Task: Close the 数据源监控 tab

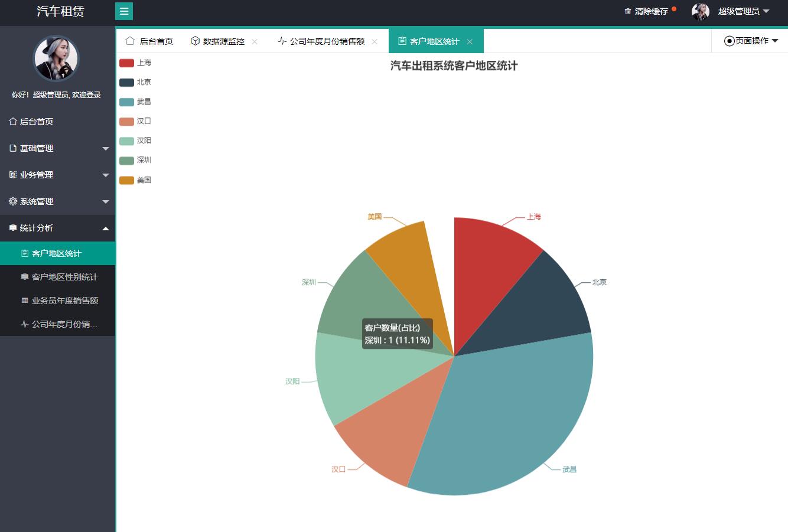Action: pos(255,41)
